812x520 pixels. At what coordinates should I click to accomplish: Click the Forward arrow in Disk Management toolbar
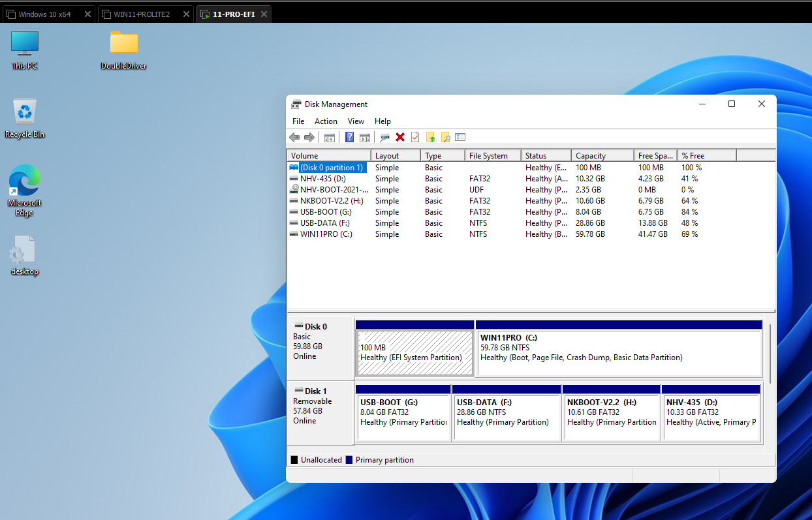309,137
